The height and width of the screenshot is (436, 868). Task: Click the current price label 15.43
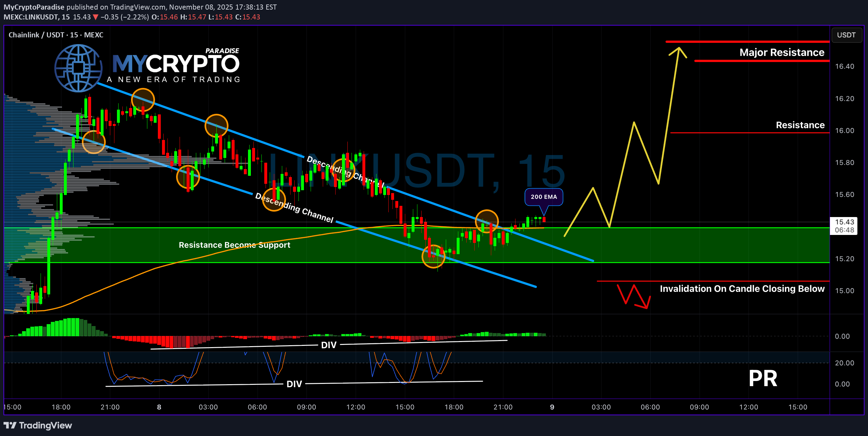(x=844, y=222)
